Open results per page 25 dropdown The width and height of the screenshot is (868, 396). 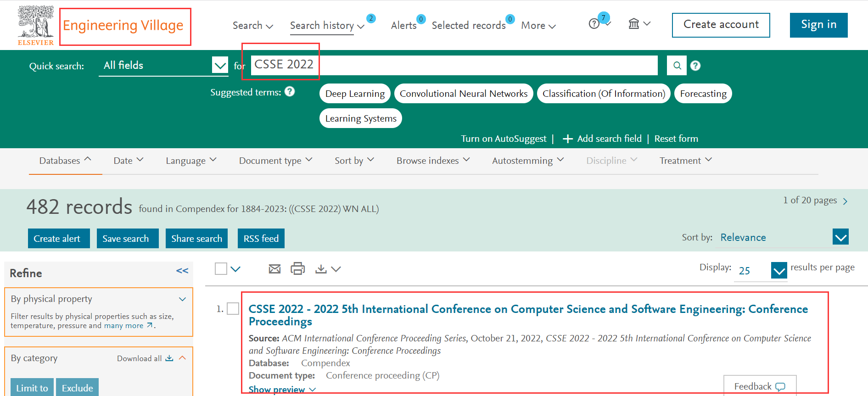(761, 271)
